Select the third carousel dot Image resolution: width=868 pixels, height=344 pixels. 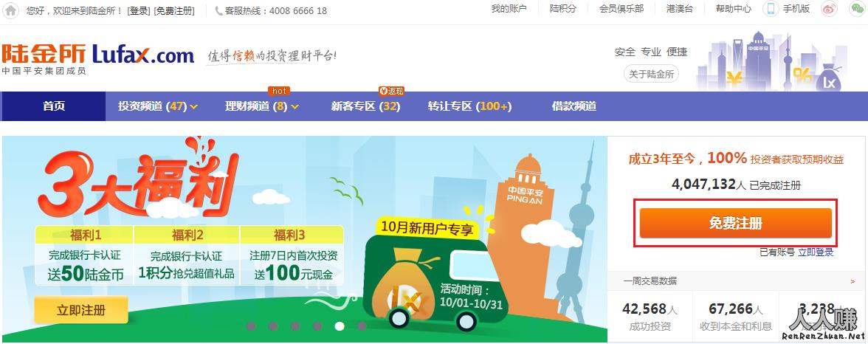pyautogui.click(x=295, y=326)
